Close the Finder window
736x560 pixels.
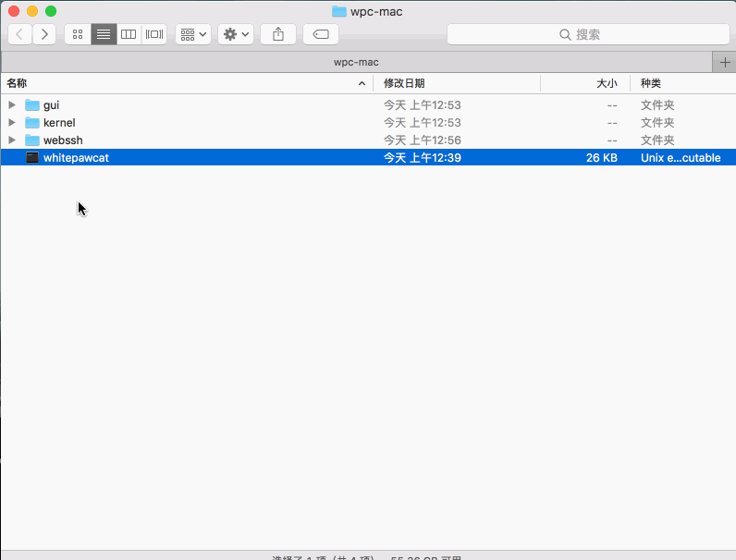14,11
